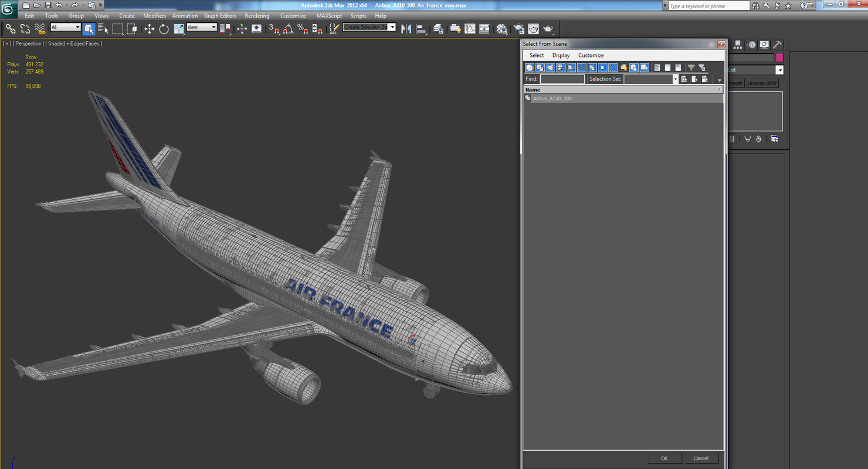
Task: Open Curve Editor
Action: pyautogui.click(x=470, y=29)
